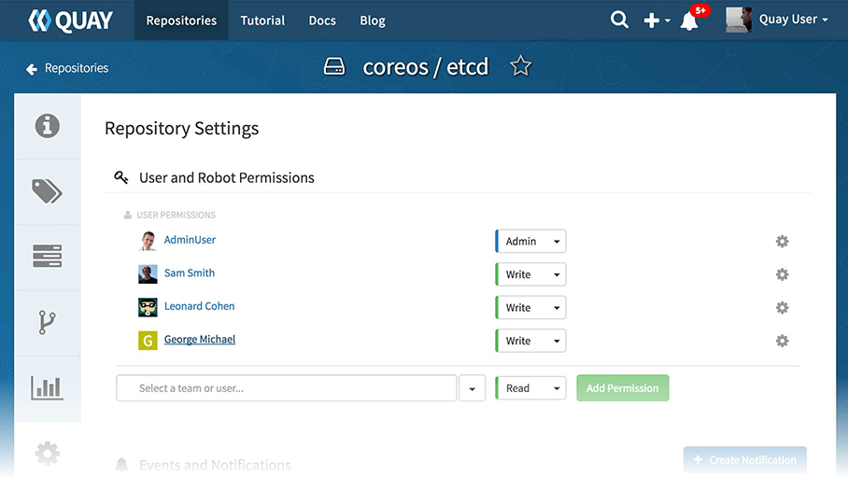Open the repository information sidebar tab
The width and height of the screenshot is (848, 504).
click(48, 126)
